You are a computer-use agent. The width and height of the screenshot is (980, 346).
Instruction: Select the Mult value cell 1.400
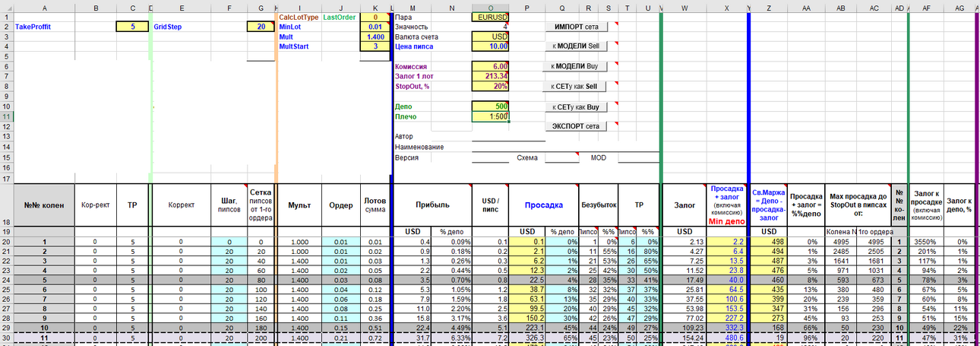click(x=374, y=37)
